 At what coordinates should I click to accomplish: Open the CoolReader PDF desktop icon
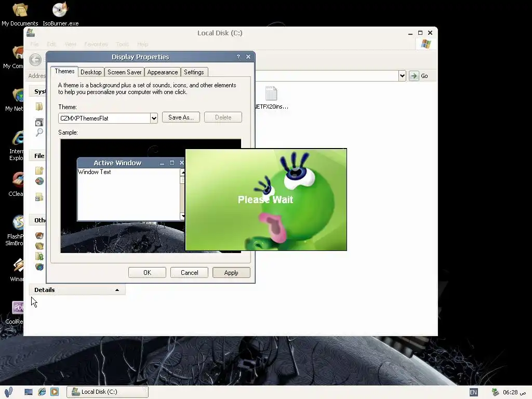point(15,313)
